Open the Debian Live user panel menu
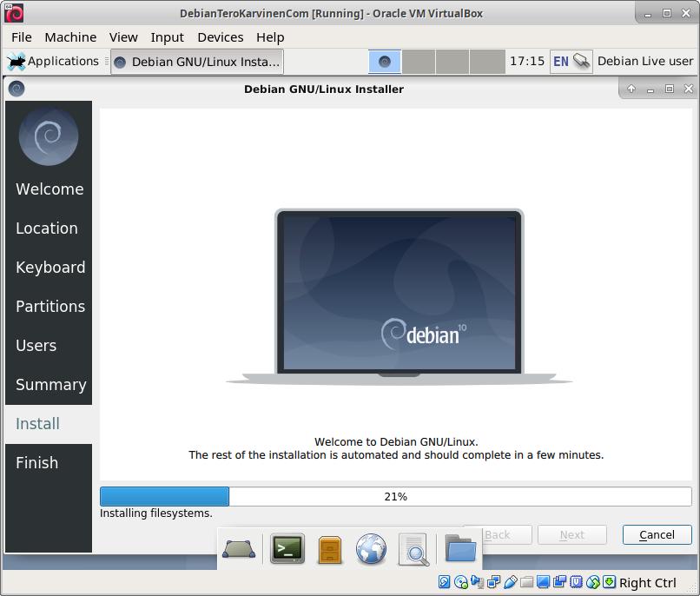The image size is (700, 596). coord(645,61)
